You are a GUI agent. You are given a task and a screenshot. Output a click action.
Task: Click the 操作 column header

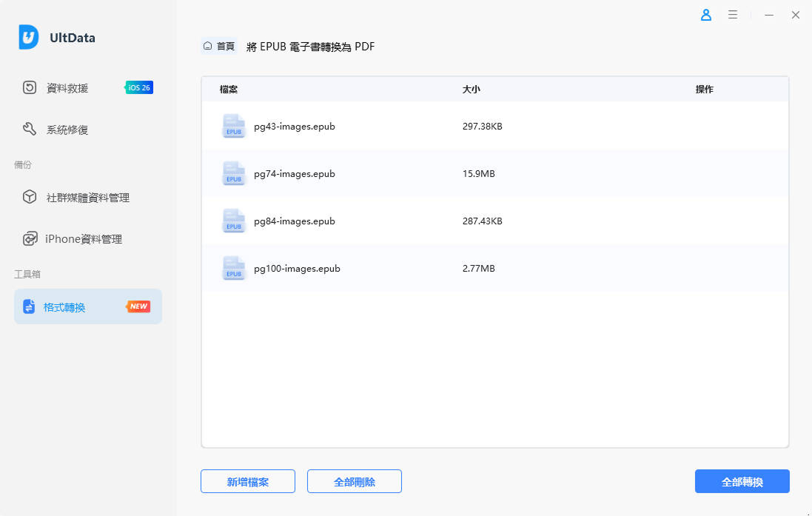click(704, 89)
